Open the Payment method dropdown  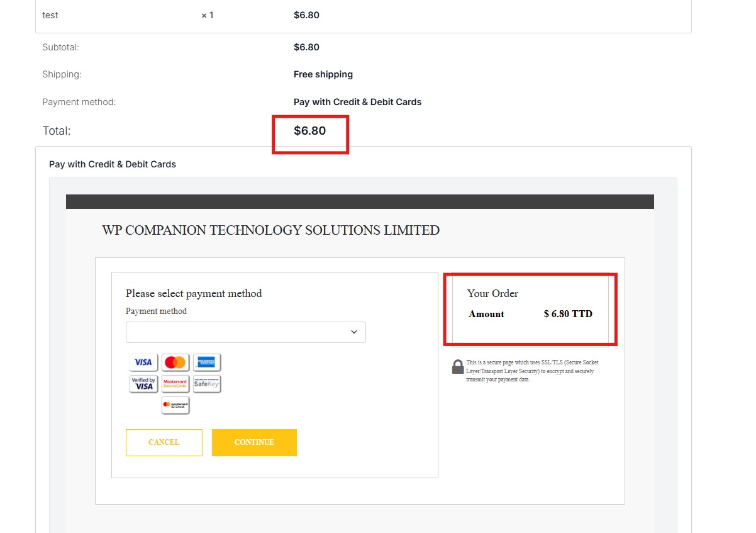pos(245,332)
